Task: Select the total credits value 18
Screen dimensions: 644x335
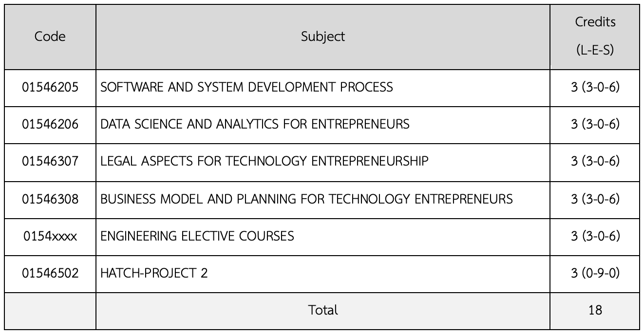Action: pos(595,310)
